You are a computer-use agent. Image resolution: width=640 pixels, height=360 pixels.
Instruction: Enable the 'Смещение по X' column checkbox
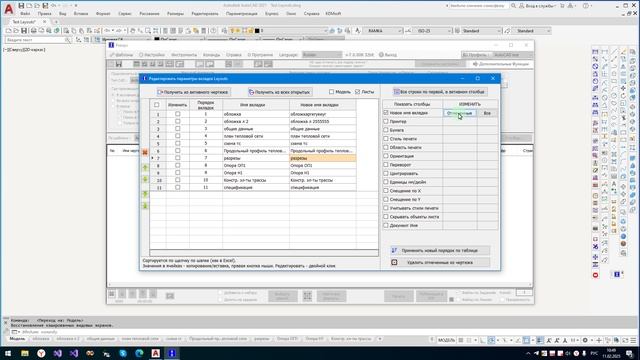coord(386,191)
